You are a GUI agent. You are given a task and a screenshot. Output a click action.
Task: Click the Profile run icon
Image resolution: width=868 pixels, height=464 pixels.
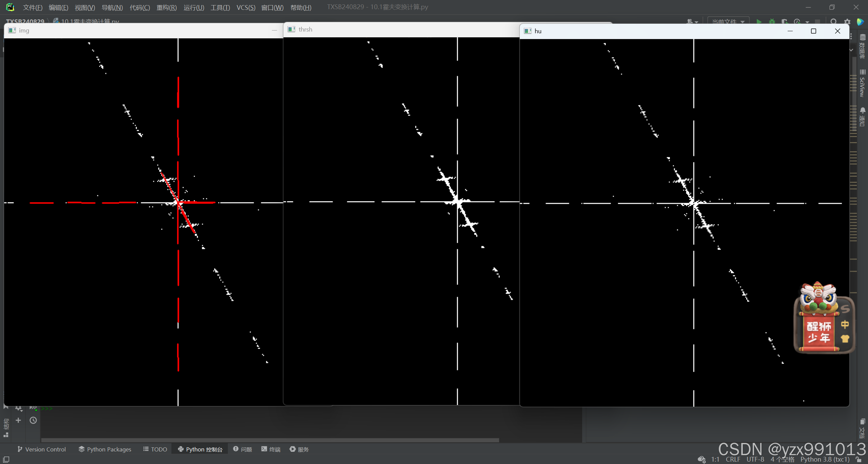[797, 21]
